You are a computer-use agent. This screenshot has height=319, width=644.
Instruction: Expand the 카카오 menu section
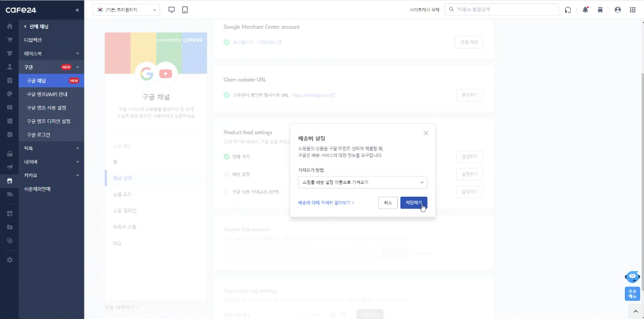click(x=51, y=175)
